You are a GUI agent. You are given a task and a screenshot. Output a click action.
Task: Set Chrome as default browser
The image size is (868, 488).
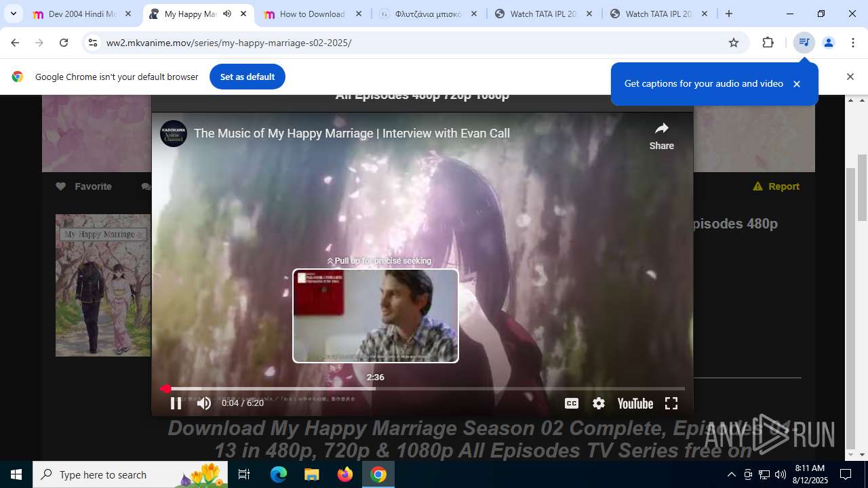(x=248, y=77)
